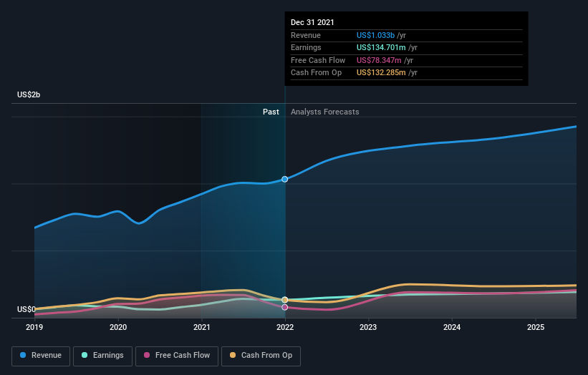Click the blue Revenue data point marker
588x375 pixels.
(284, 180)
